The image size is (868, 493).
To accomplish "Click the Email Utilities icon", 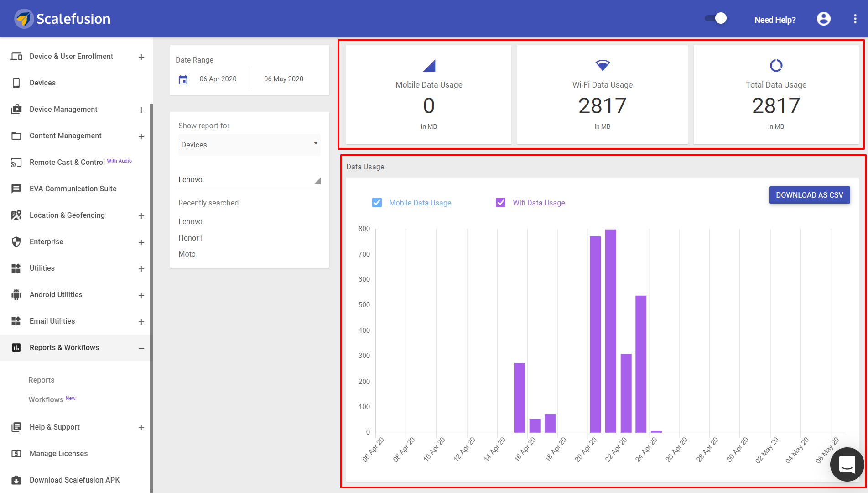I will [x=16, y=321].
